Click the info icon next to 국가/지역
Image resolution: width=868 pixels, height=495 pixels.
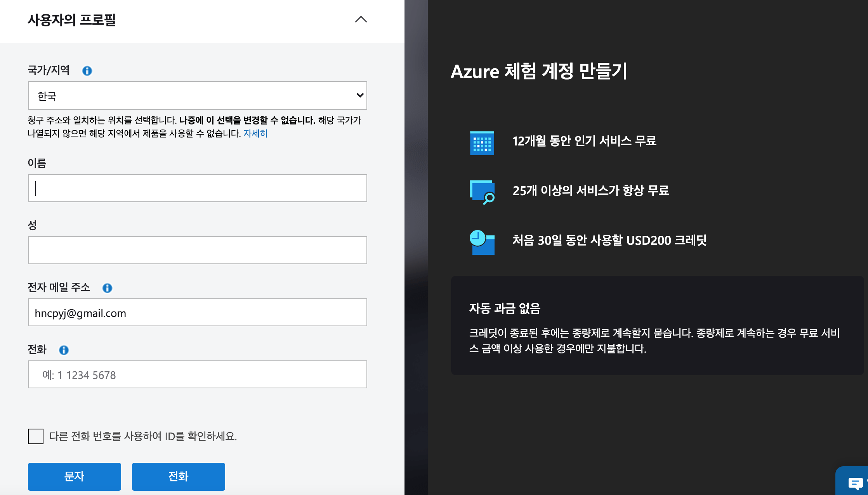point(87,71)
